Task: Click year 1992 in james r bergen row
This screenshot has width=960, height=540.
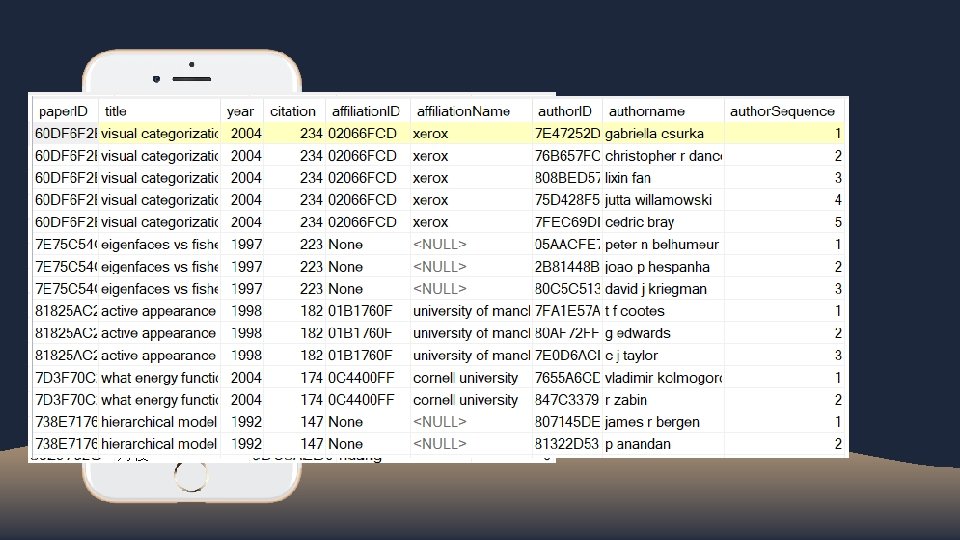Action: 242,422
